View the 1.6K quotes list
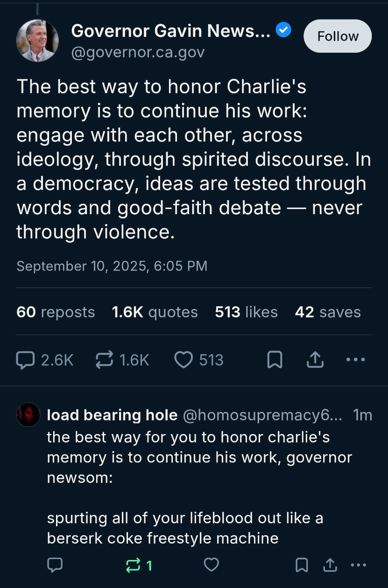 (155, 312)
